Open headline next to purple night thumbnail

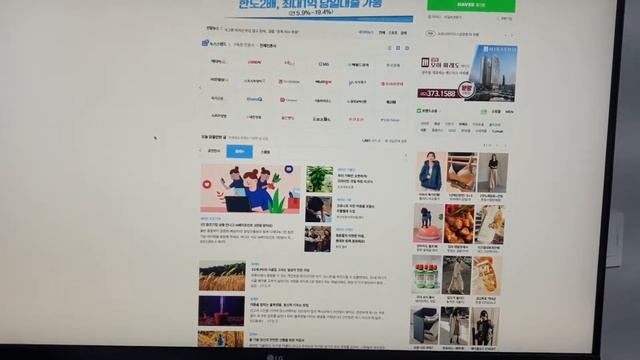tap(280, 305)
